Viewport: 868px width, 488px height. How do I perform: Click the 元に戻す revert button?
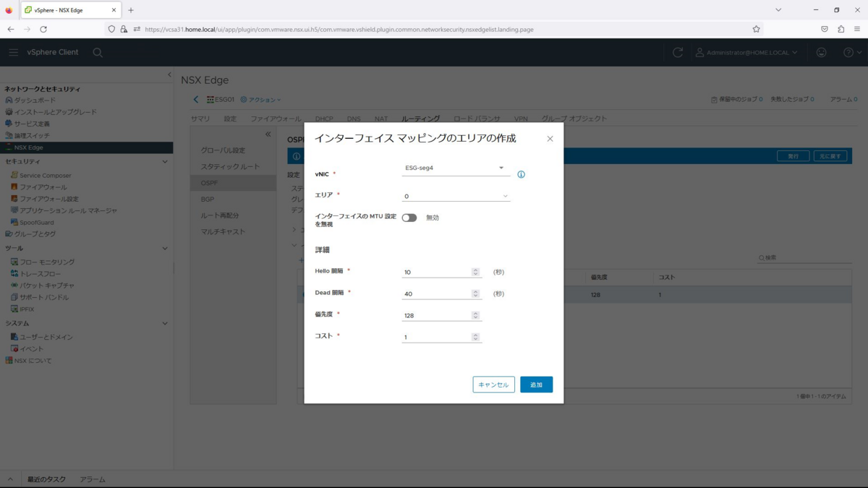[830, 156]
